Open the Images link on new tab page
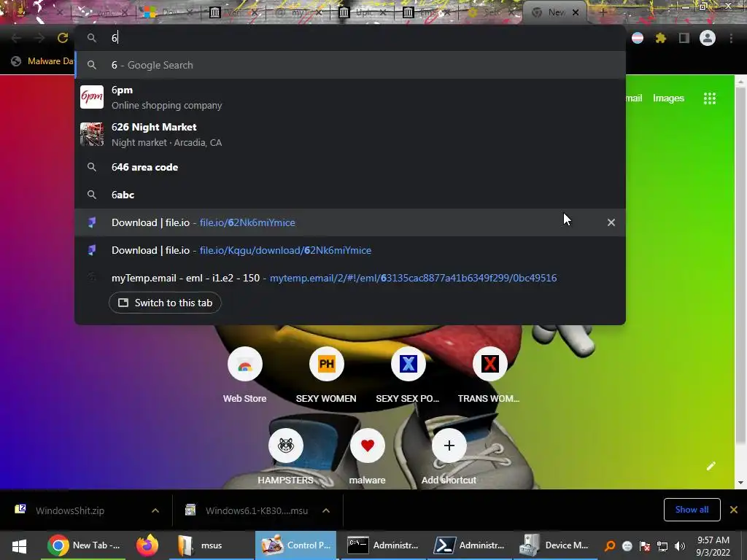This screenshot has height=560, width=747. click(x=668, y=98)
